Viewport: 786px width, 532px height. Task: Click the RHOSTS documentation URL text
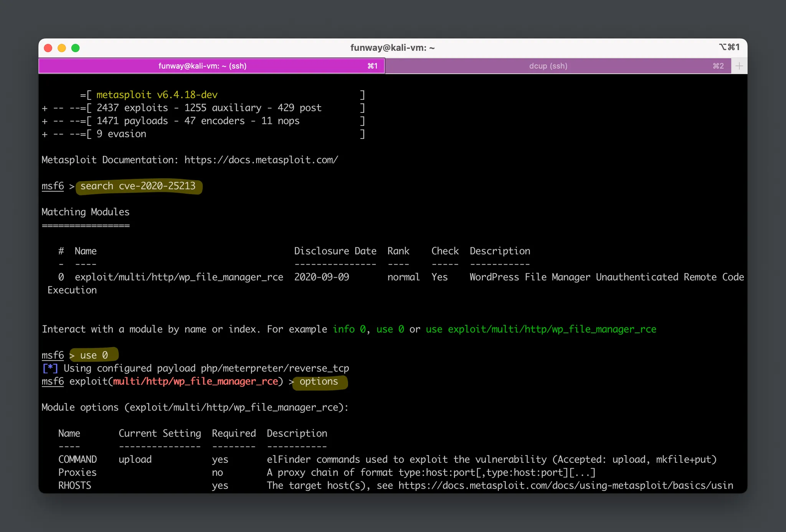[565, 486]
